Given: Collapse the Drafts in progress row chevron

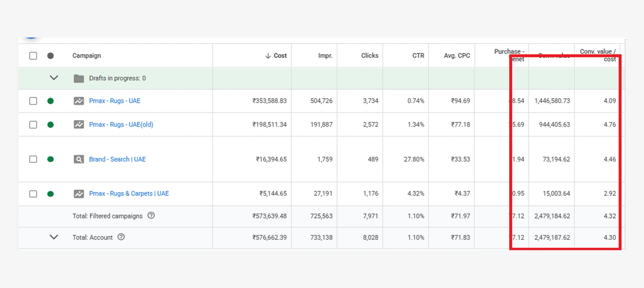Looking at the screenshot, I should [54, 78].
